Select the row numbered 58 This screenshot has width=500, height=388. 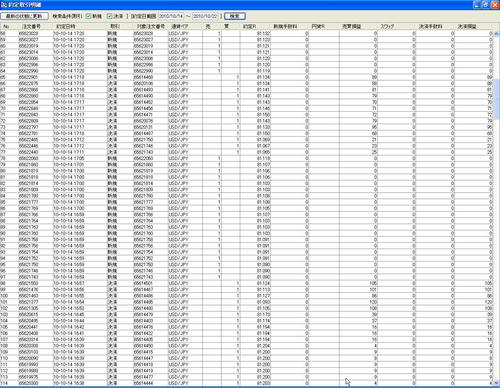coord(246,33)
